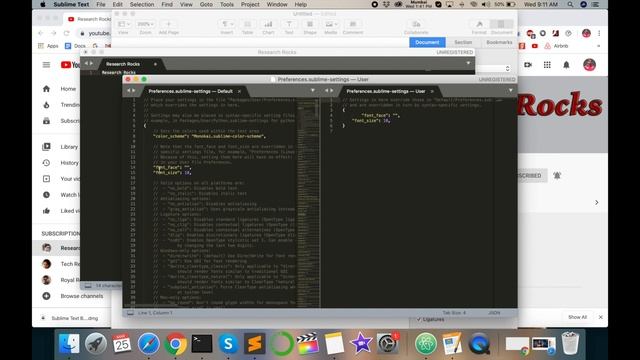This screenshot has width=640, height=360.
Task: Open iMovie star icon in the dock
Action: click(361, 344)
